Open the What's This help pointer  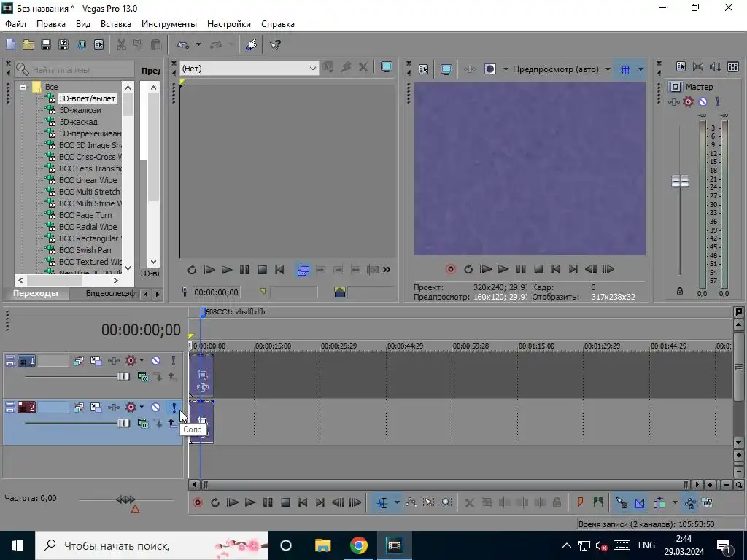pos(275,44)
